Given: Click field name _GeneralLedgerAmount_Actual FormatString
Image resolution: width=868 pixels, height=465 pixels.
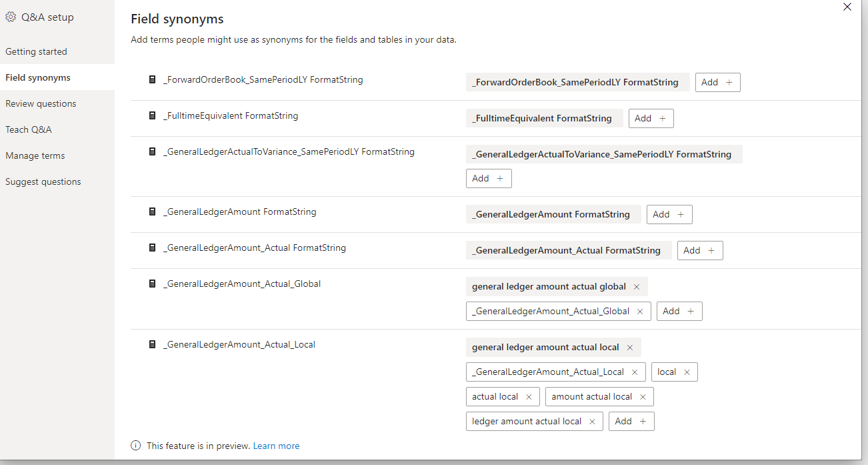Looking at the screenshot, I should (x=255, y=248).
